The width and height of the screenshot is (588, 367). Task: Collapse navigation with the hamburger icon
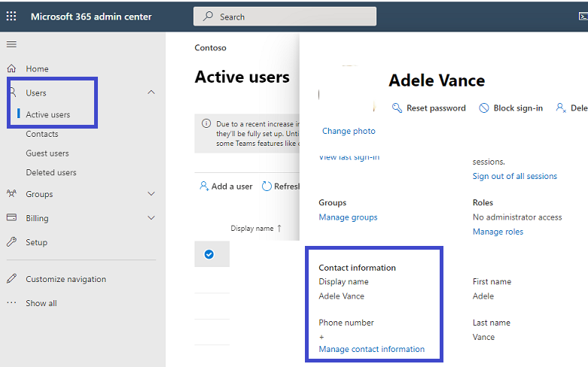click(x=11, y=44)
